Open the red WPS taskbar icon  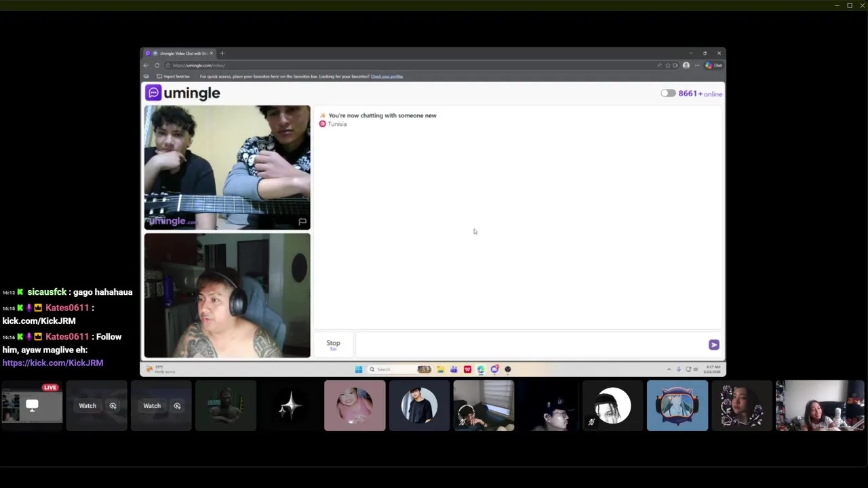467,369
